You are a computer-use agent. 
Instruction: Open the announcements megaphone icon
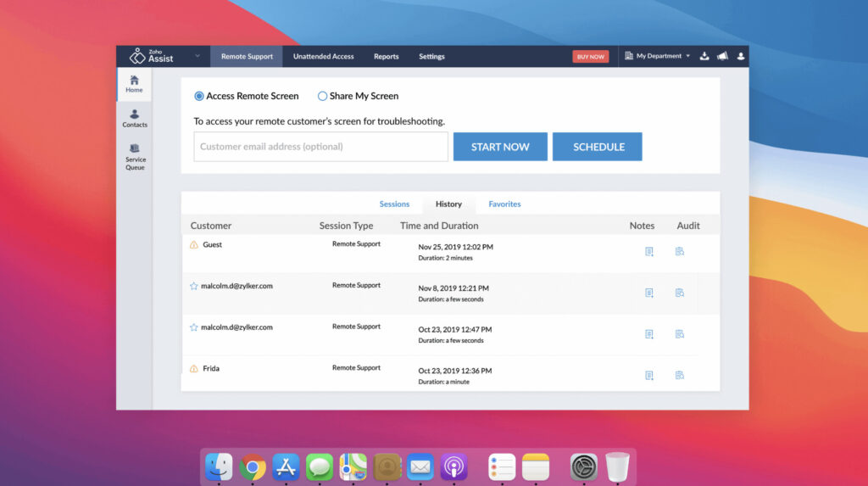tap(722, 57)
